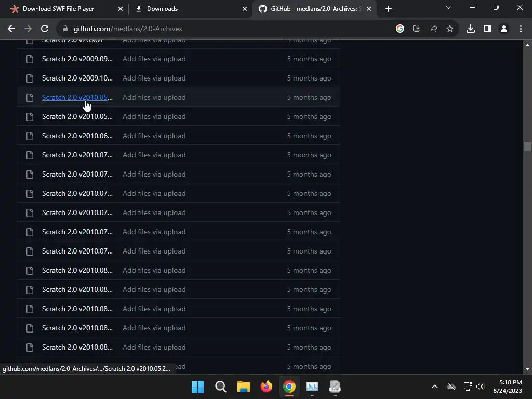Click '5 months ago' in v2009.09 row
The image size is (532, 399).
[309, 59]
